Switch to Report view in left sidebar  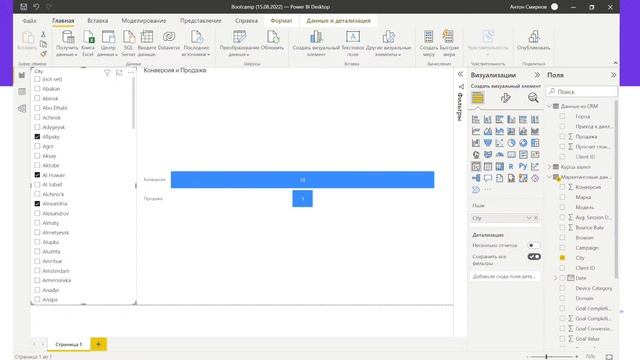(22, 75)
